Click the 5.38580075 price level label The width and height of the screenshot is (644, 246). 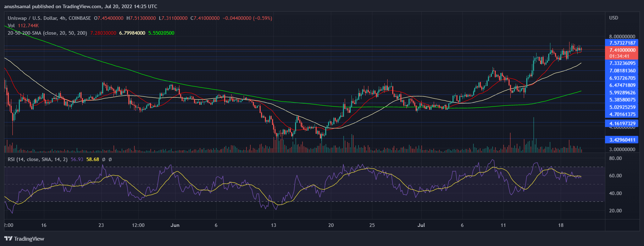[x=622, y=100]
